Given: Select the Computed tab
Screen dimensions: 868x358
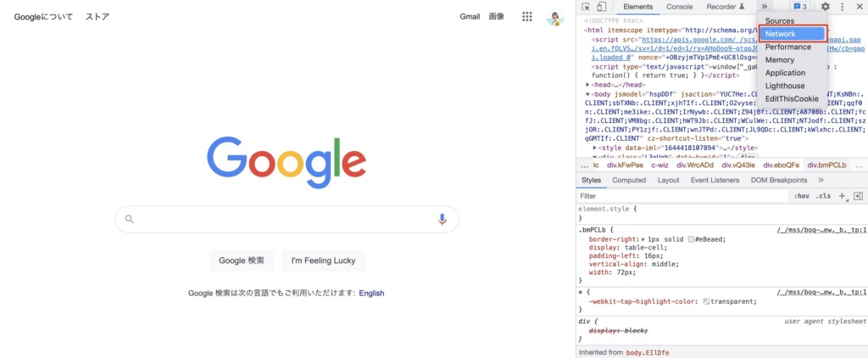Looking at the screenshot, I should tap(629, 180).
